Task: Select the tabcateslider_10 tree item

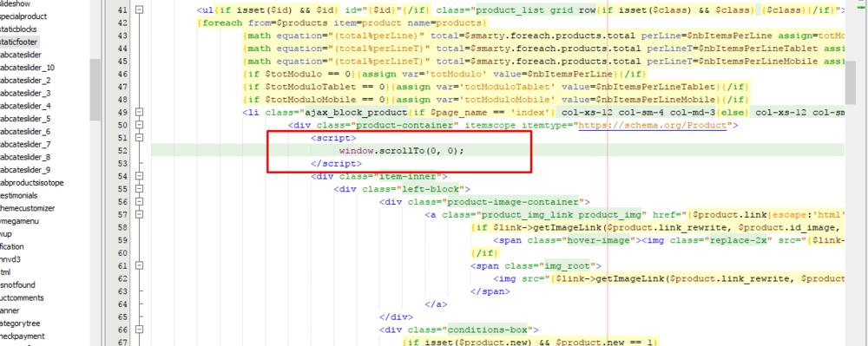Action: tap(27, 68)
